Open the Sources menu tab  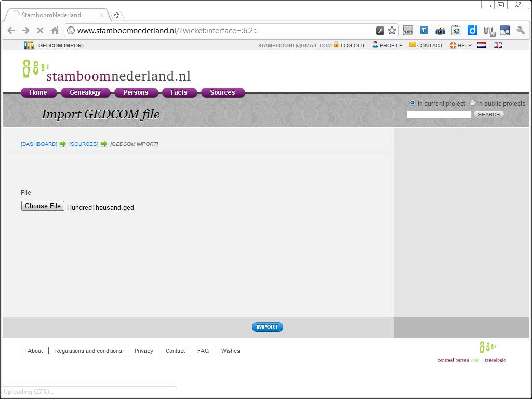(222, 92)
